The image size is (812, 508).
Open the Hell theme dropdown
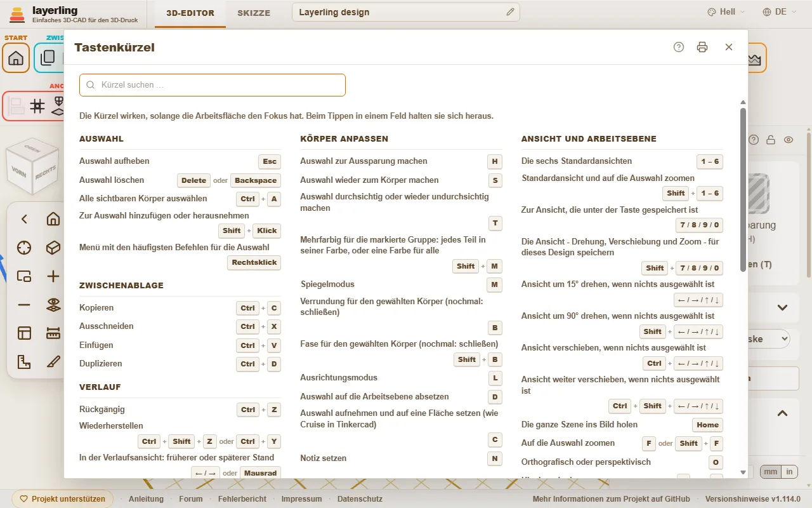[x=726, y=12]
